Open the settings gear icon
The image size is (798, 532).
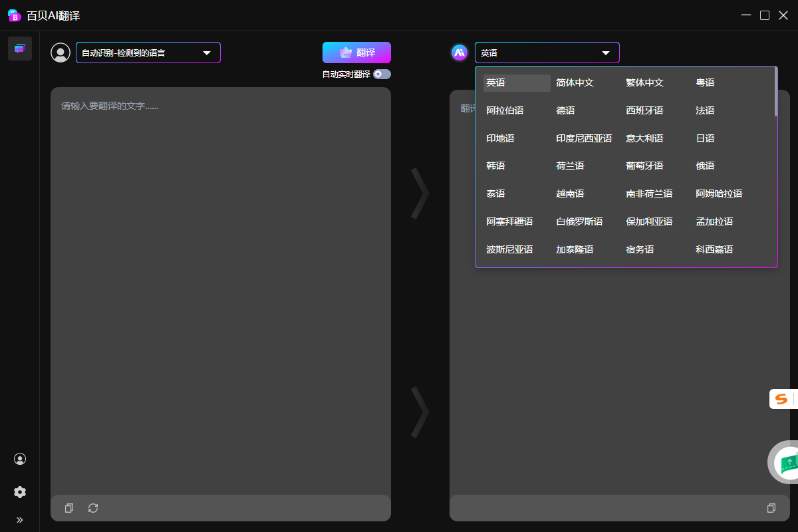[20, 492]
